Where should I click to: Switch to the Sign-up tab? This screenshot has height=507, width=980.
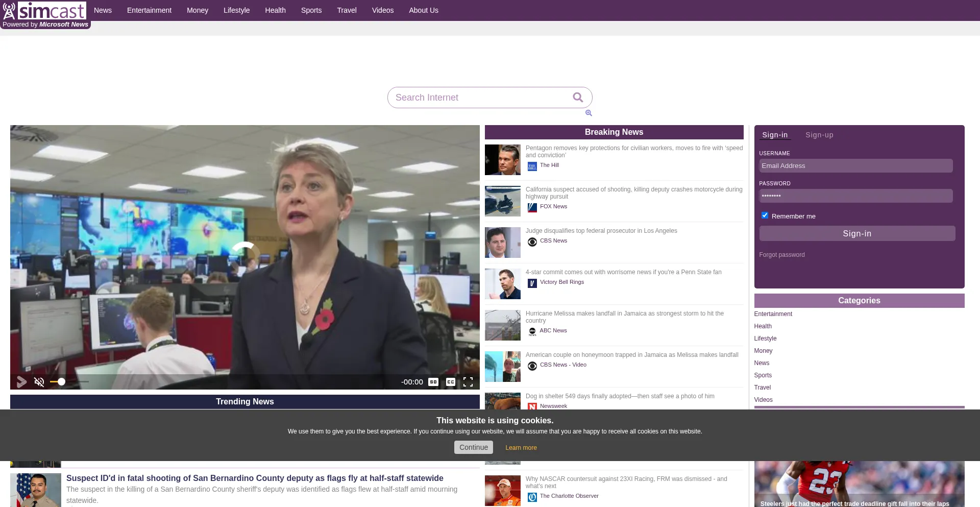pos(819,135)
